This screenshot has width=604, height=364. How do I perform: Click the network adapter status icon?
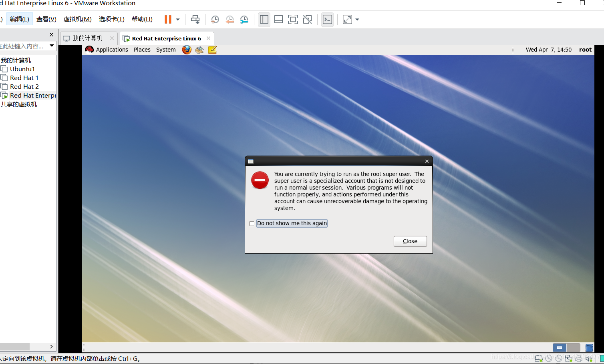pyautogui.click(x=569, y=358)
